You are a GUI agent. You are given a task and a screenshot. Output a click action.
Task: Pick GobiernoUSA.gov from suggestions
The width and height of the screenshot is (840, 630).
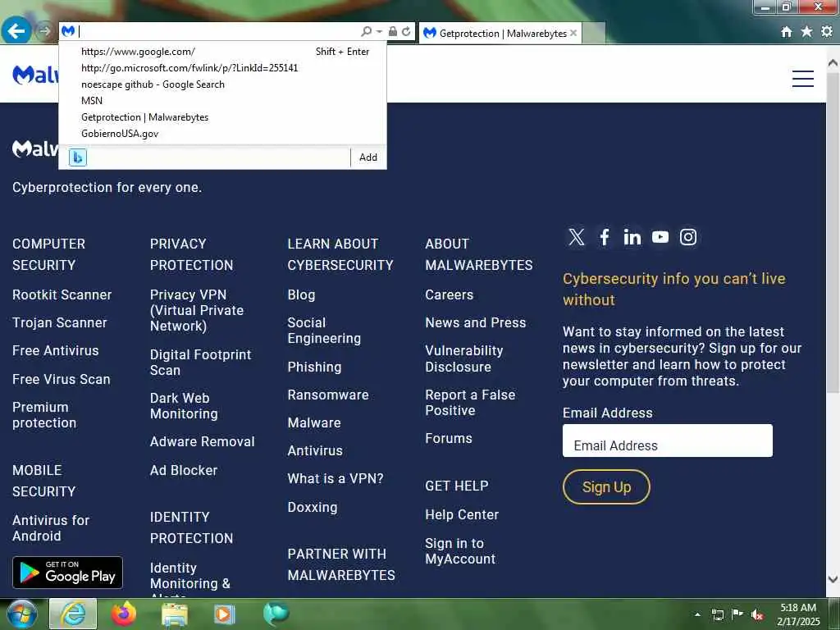(222, 134)
